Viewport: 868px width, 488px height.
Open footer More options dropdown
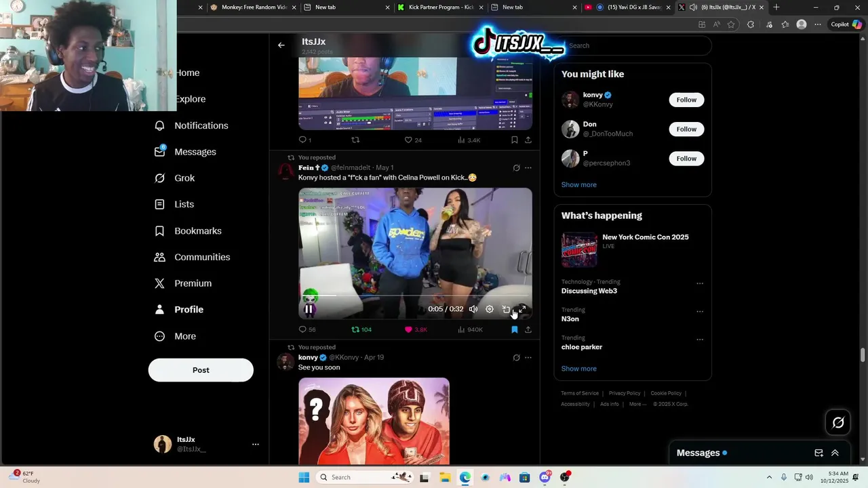(638, 404)
